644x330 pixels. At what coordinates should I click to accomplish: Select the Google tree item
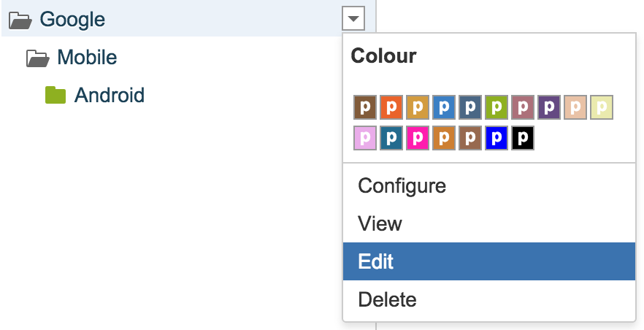pos(72,20)
